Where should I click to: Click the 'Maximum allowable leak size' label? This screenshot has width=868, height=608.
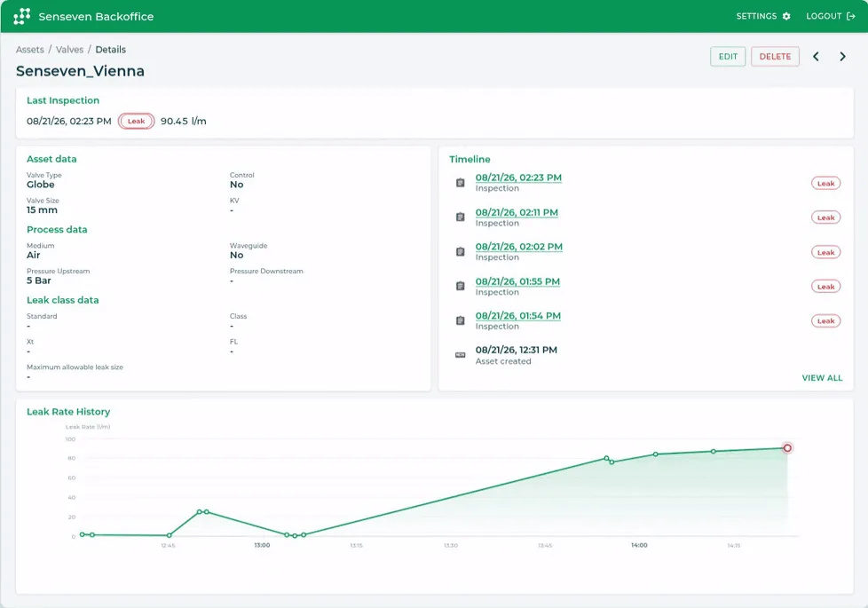(75, 367)
